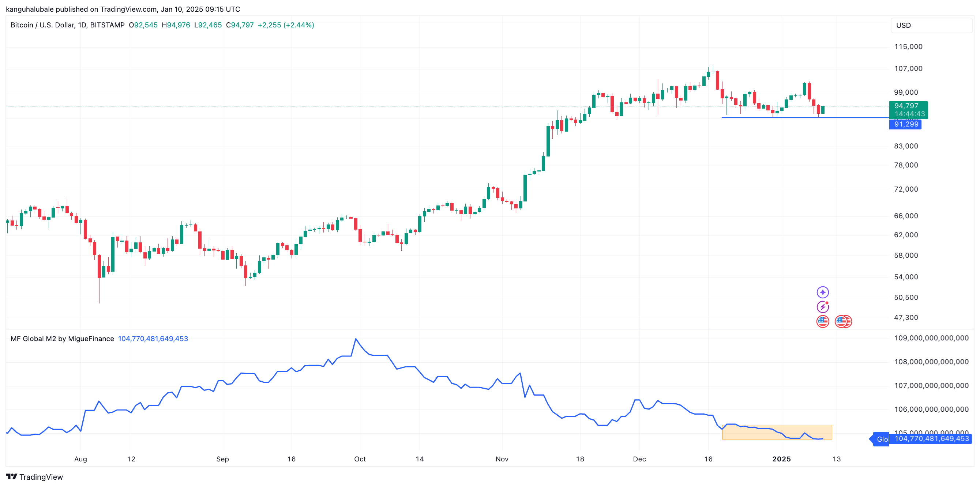Click the 104,770,481,649,453 M2 value tag
Image resolution: width=980 pixels, height=487 pixels.
tap(931, 439)
